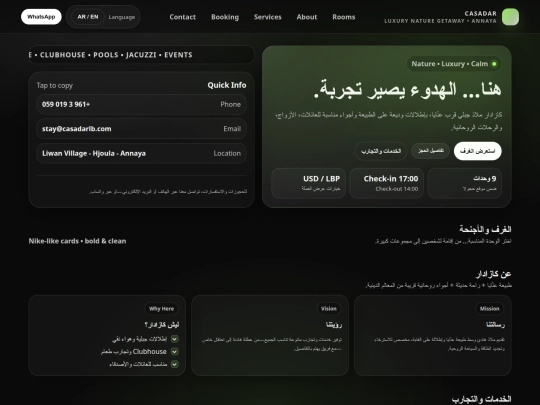Click the Quick Info heading
540x405 pixels.
coord(227,85)
